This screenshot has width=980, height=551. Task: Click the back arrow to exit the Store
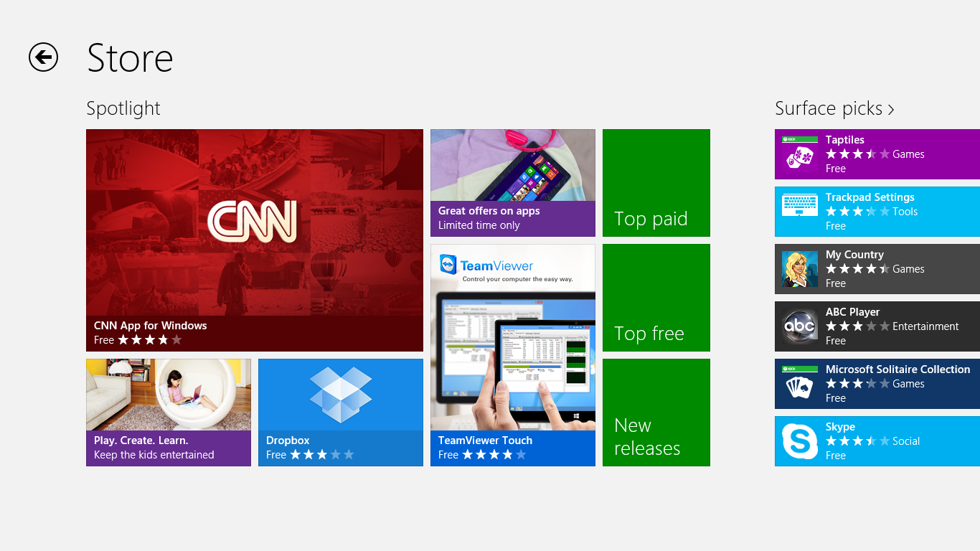coord(43,57)
